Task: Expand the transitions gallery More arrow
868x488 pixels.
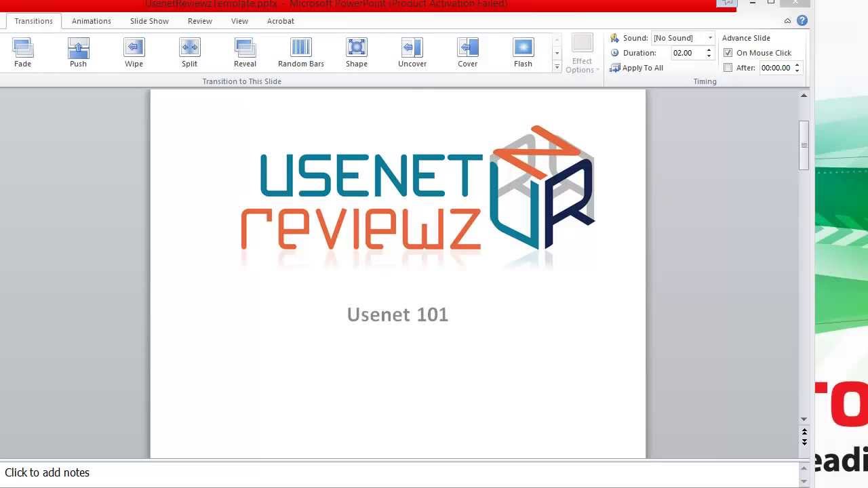Action: point(557,67)
